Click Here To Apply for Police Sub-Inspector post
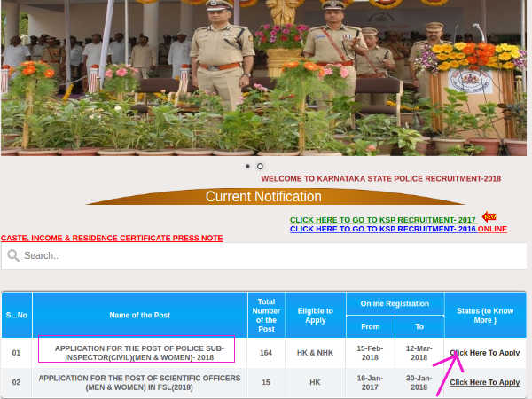 point(484,353)
